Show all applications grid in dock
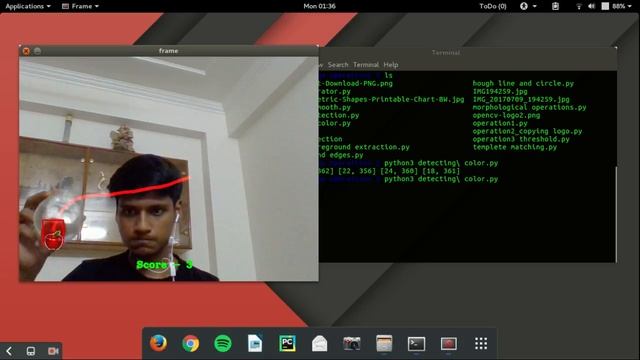Viewport: 640px width, 360px height. [x=481, y=343]
